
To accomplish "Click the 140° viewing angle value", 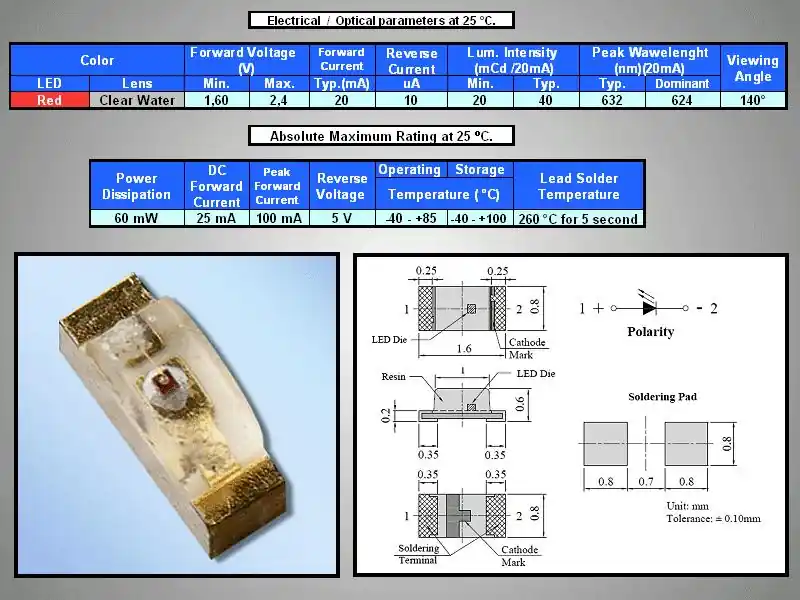I will 752,100.
